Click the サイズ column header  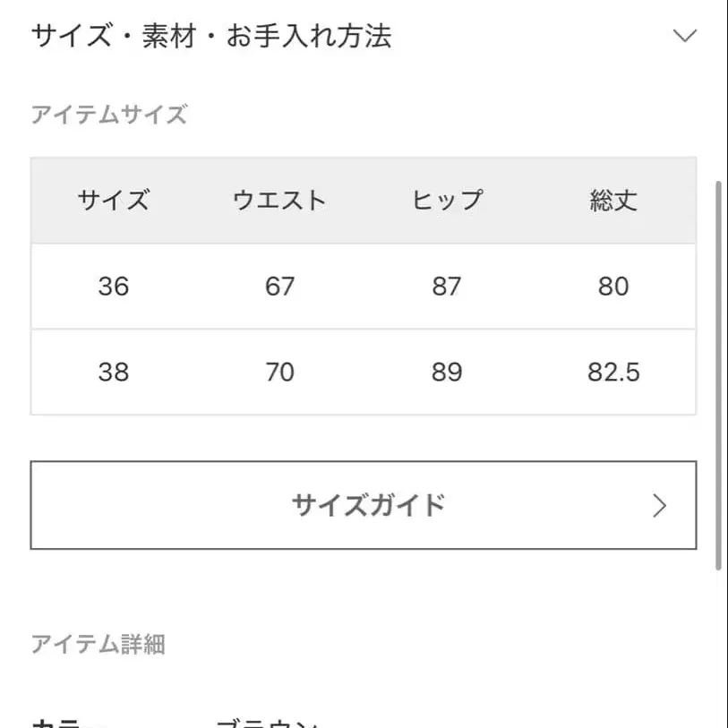point(114,200)
